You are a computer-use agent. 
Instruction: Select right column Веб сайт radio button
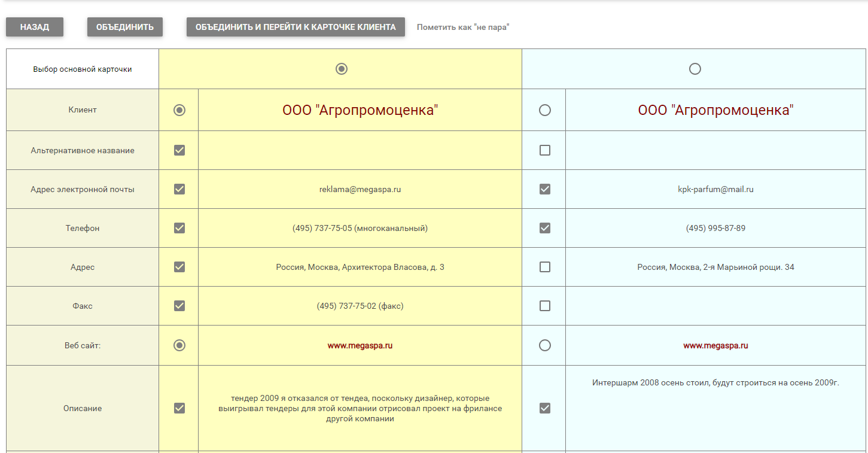click(544, 345)
